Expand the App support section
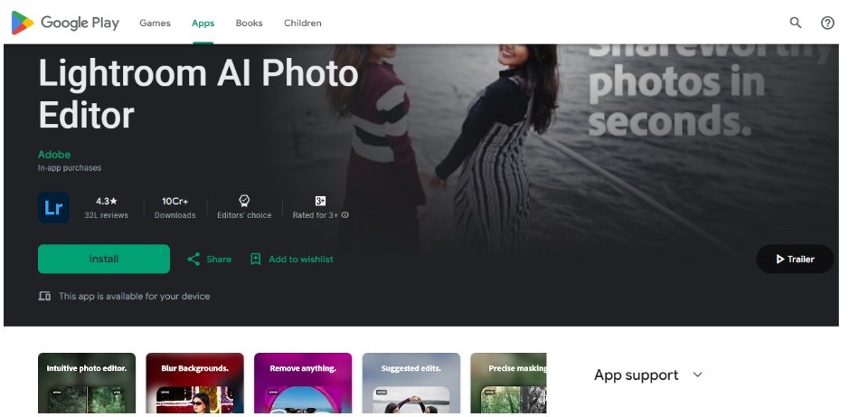 (648, 374)
